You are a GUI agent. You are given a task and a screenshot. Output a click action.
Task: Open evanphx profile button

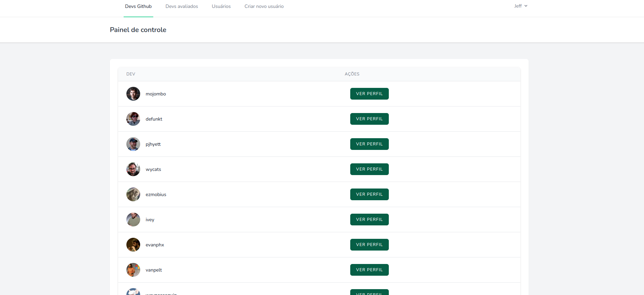click(369, 245)
